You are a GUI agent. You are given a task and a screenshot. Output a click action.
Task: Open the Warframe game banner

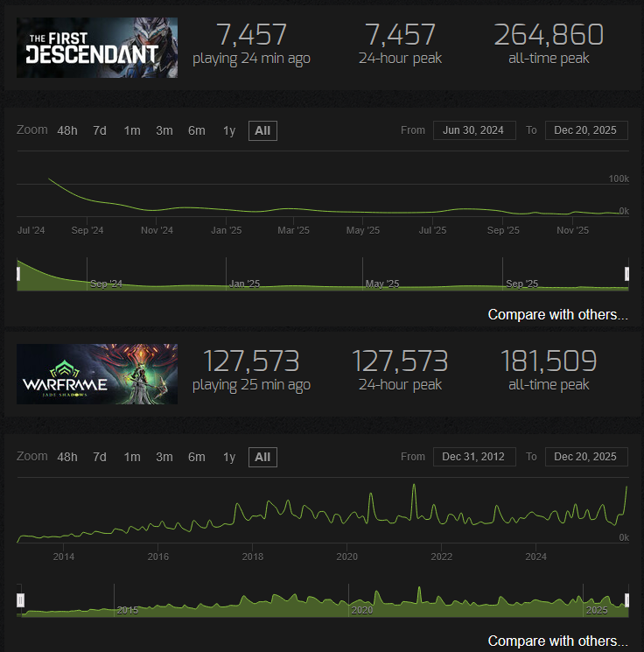97,374
